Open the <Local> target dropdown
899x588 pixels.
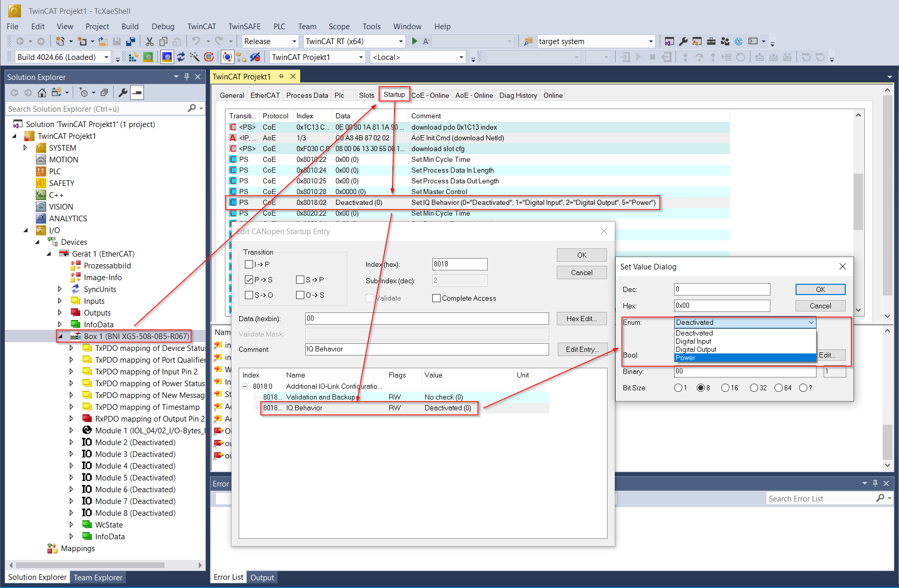tap(461, 57)
